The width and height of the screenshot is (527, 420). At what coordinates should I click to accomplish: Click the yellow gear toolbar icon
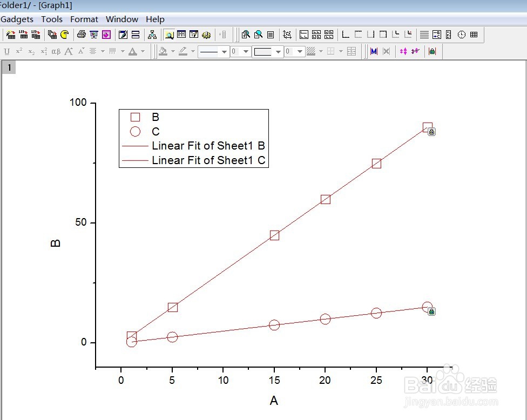click(x=206, y=34)
